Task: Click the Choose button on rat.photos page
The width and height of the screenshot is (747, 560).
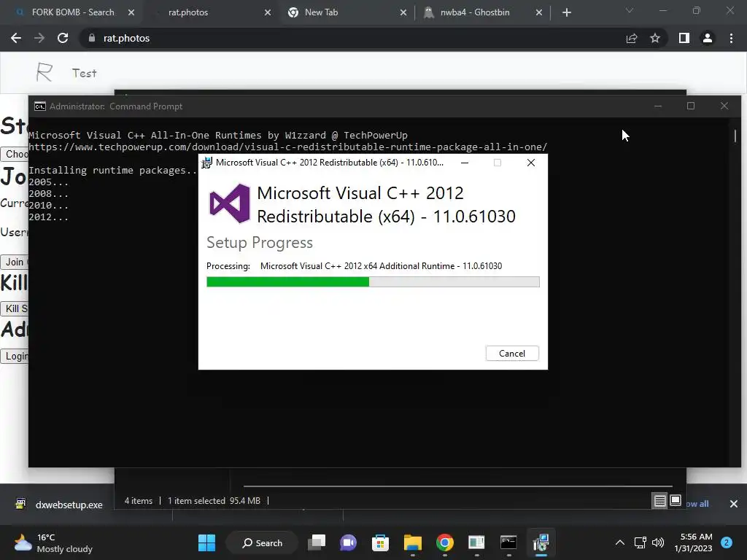Action: click(x=15, y=154)
